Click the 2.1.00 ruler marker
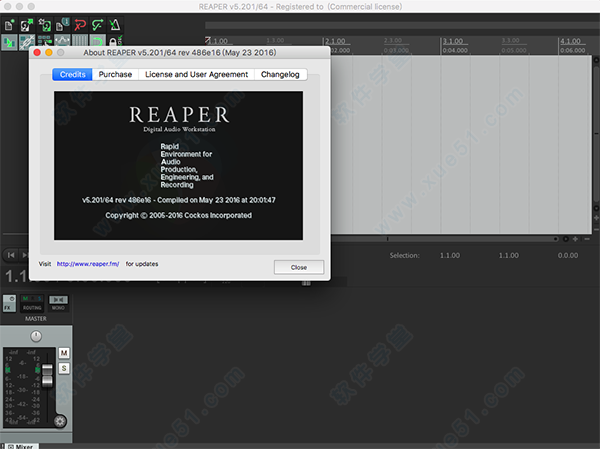 (x=335, y=41)
